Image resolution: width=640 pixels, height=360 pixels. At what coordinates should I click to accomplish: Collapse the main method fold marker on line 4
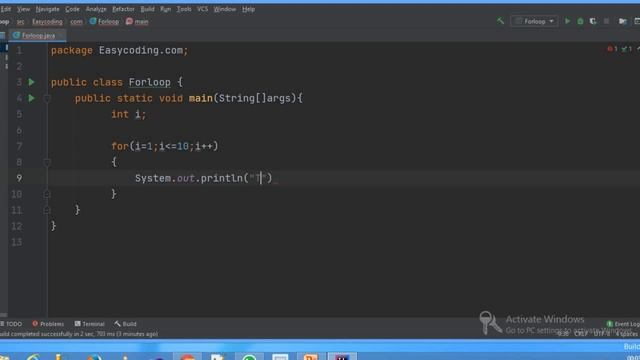(x=47, y=98)
